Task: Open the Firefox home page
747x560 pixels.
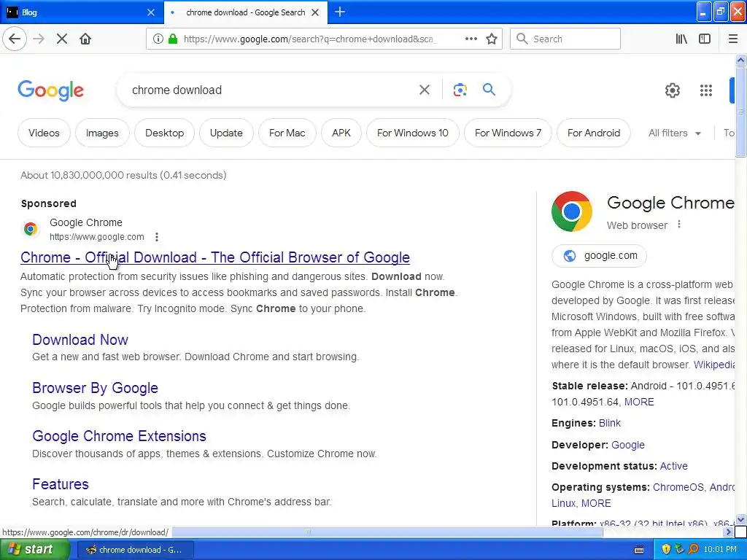Action: coord(85,39)
